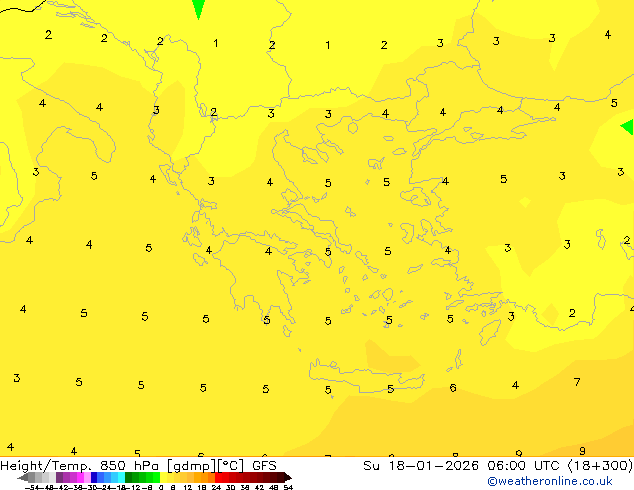Viewport: 634px width, 490px height.
Task: Click the "850 hPa" pressure level text
Action: 129,466
